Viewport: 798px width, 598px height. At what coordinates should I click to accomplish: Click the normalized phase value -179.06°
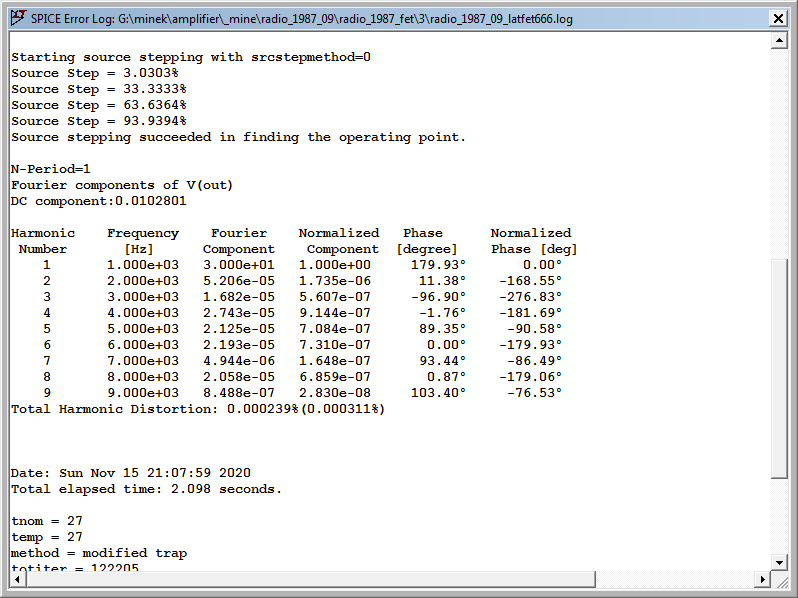click(x=530, y=377)
